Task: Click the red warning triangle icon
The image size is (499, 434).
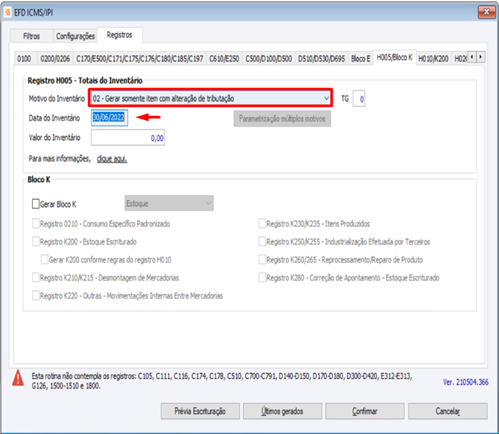Action: coord(18,378)
